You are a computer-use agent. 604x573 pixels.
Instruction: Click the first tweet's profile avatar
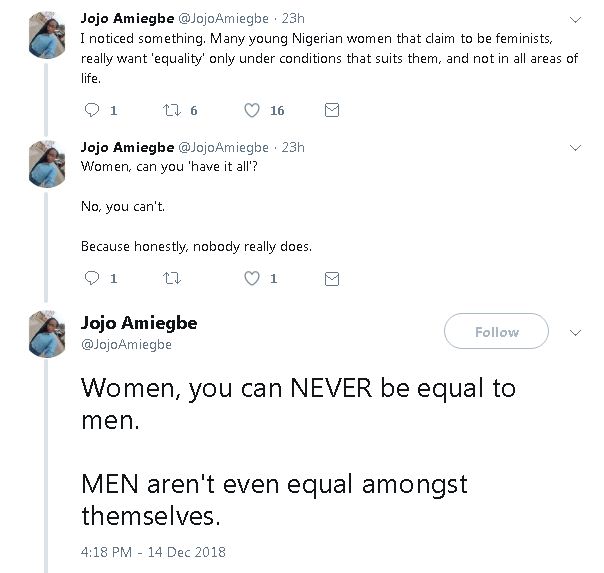(x=47, y=37)
